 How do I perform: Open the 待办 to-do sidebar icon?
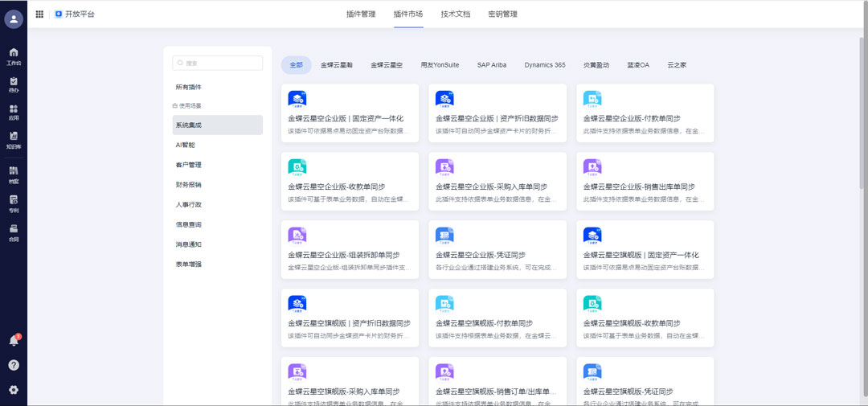14,84
